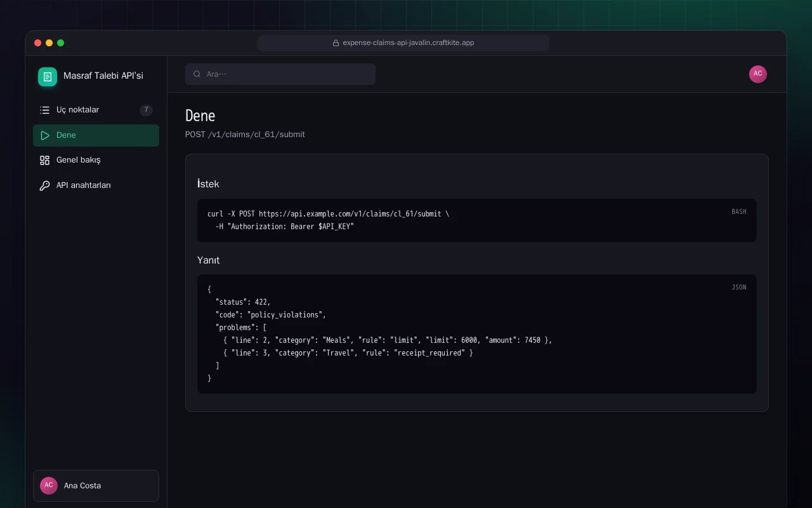Click the "code": "policy_violations" line

pos(271,315)
